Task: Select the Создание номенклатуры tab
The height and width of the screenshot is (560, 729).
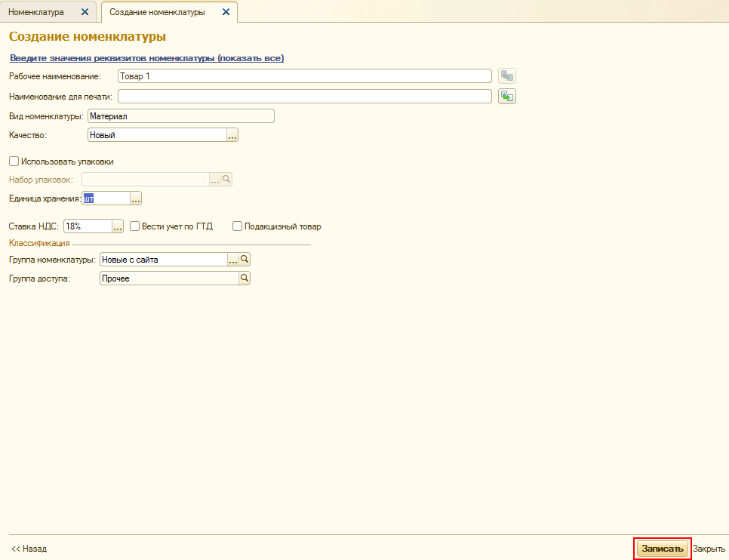Action: (157, 12)
